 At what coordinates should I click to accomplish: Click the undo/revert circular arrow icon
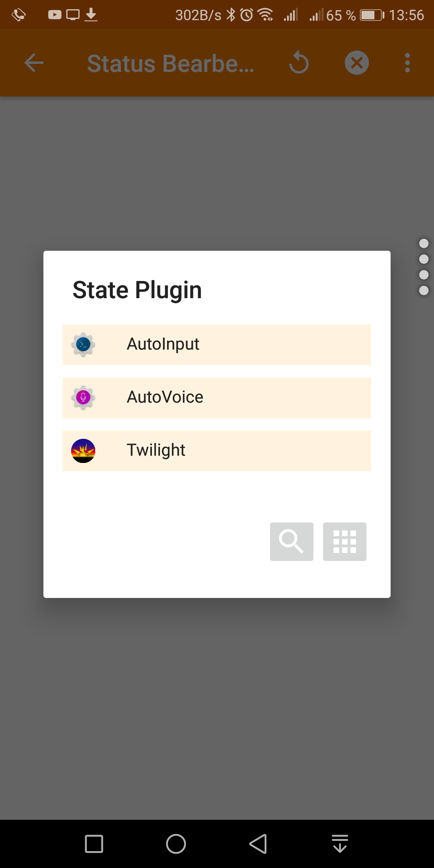299,63
